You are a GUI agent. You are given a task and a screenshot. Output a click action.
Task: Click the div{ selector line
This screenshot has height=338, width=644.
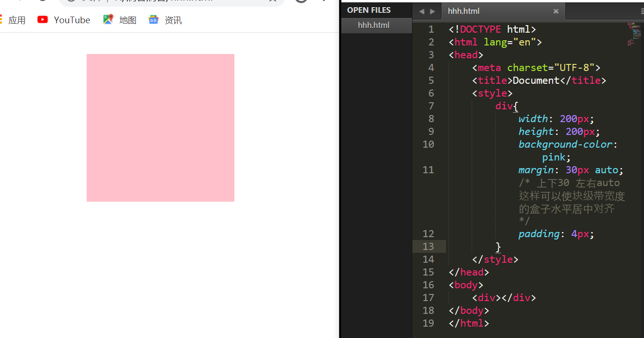507,106
